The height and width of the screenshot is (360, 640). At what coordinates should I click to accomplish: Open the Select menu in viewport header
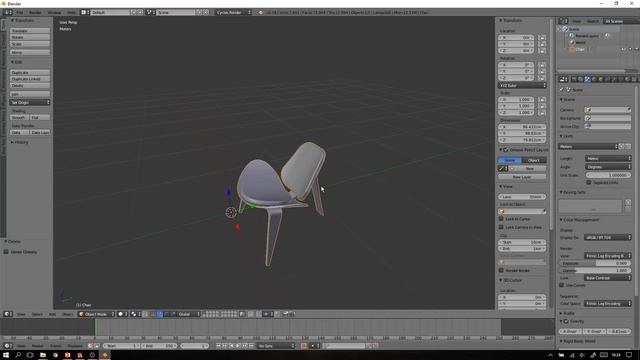click(x=37, y=314)
